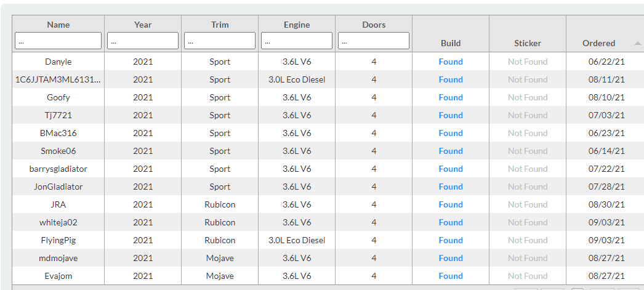
Task: Click the Trim column filter input
Action: pyautogui.click(x=220, y=41)
